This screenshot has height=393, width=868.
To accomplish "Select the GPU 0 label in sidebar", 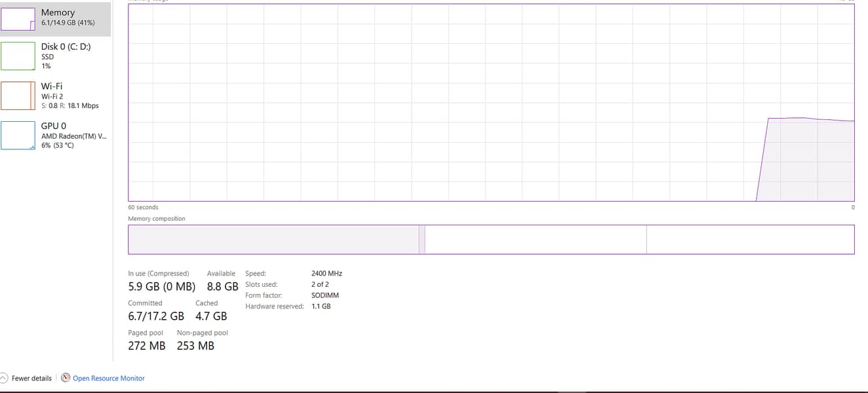I will click(53, 125).
